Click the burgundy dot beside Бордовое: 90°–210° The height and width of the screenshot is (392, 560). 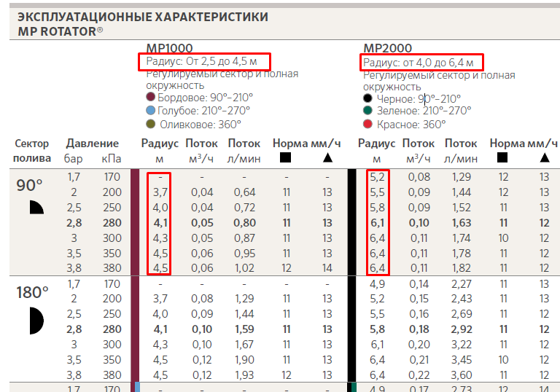tap(151, 97)
